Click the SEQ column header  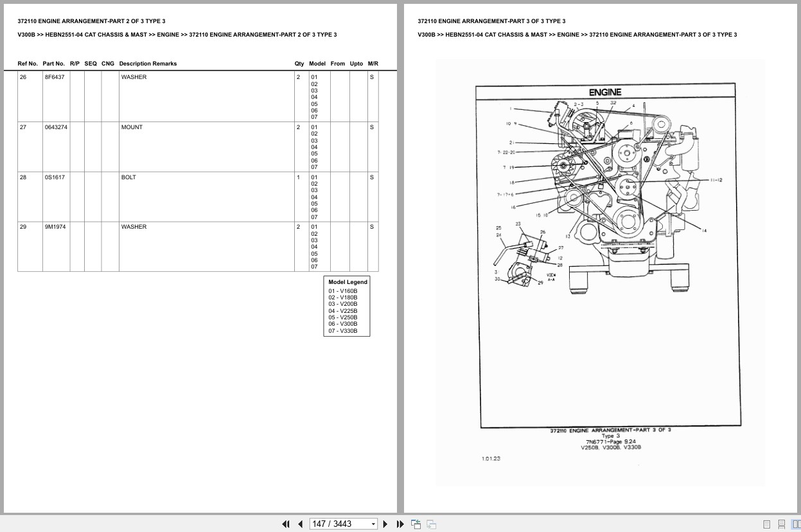pyautogui.click(x=91, y=64)
